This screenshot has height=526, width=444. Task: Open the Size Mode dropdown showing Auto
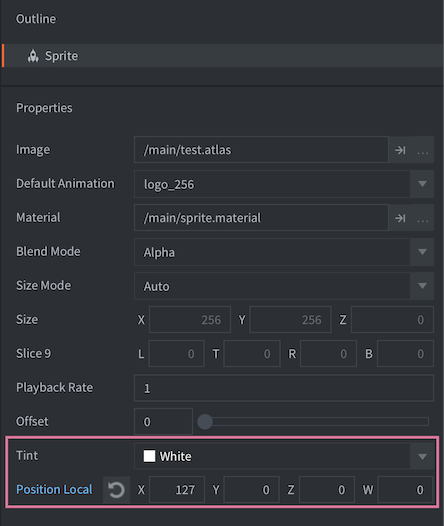(x=284, y=286)
